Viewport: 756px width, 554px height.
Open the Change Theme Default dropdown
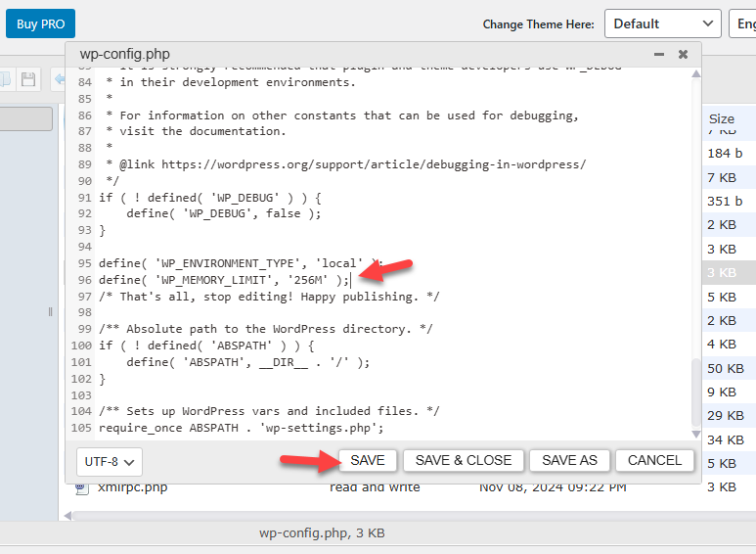(x=662, y=23)
